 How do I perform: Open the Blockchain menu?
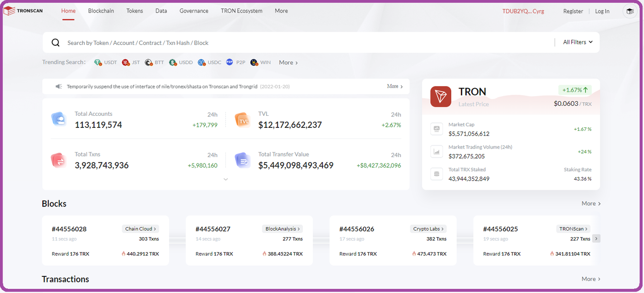coord(101,11)
